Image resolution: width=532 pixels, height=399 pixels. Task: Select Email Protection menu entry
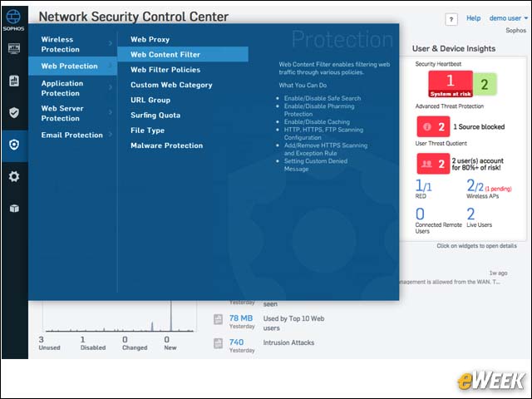[72, 135]
